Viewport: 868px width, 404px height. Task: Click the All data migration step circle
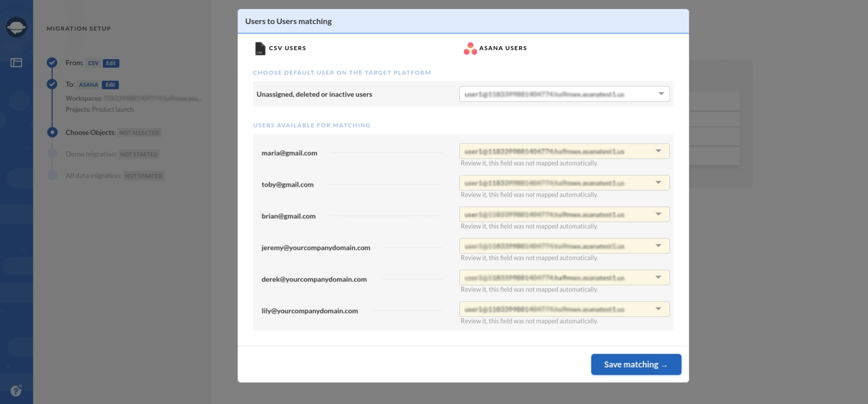coord(52,176)
